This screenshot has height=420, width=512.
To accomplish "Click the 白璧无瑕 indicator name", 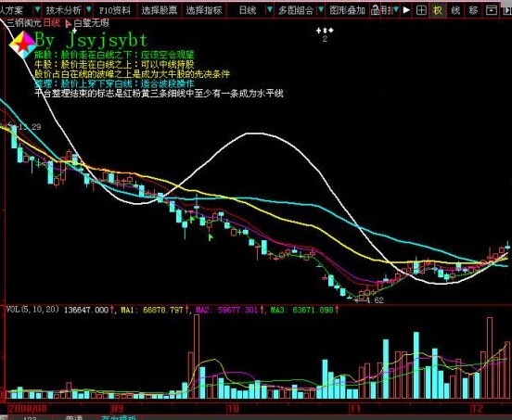I will (91, 23).
